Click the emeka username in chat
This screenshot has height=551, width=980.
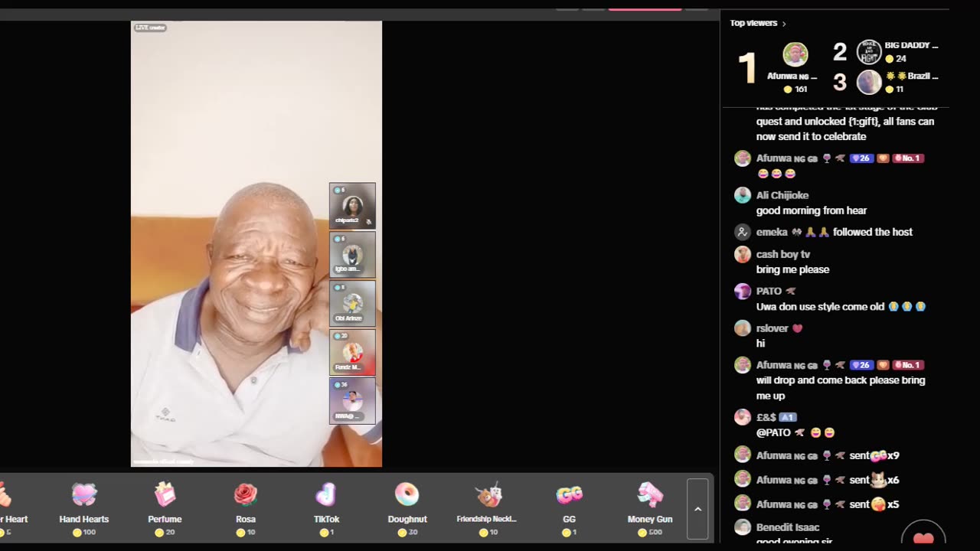point(772,232)
